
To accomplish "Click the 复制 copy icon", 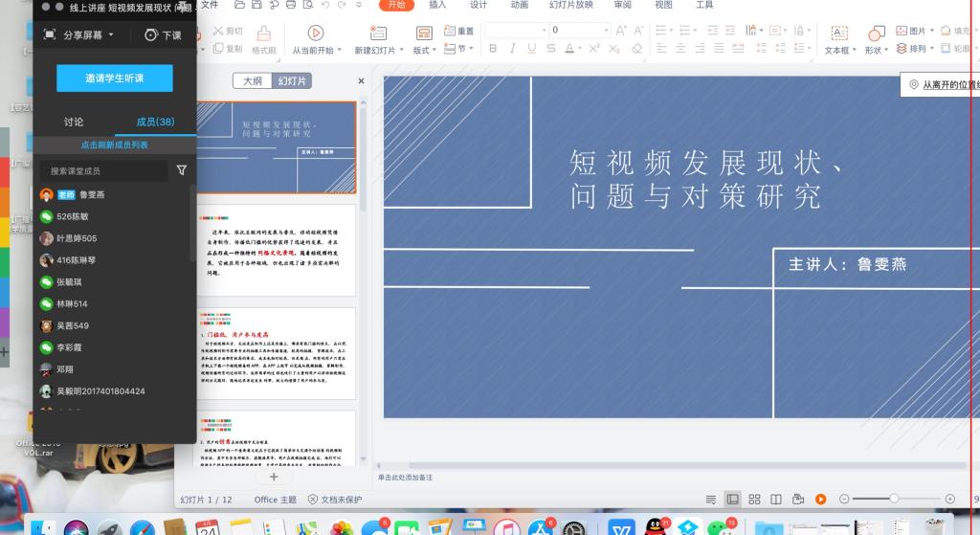I will [x=217, y=48].
